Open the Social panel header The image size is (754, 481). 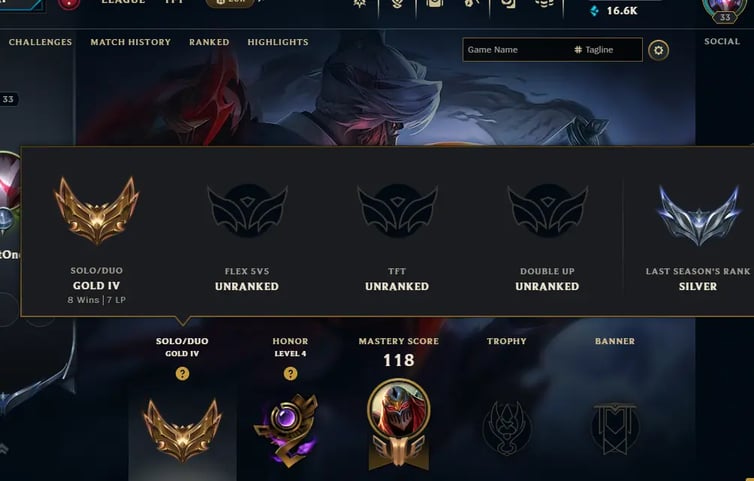coord(722,41)
